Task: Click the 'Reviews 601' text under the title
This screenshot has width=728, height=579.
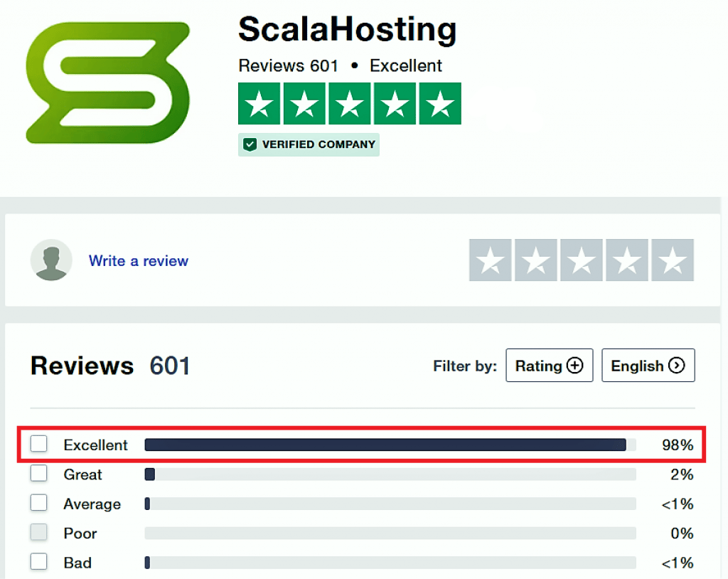Action: point(288,65)
